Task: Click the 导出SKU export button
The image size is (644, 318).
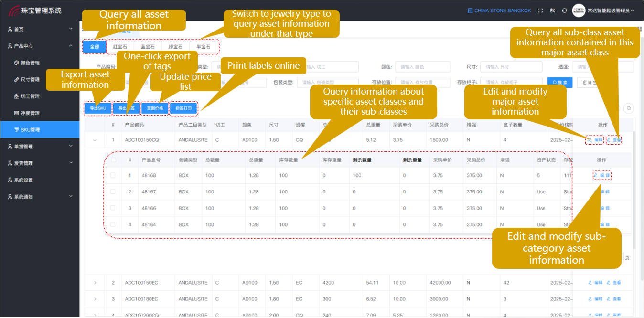Action: 98,108
